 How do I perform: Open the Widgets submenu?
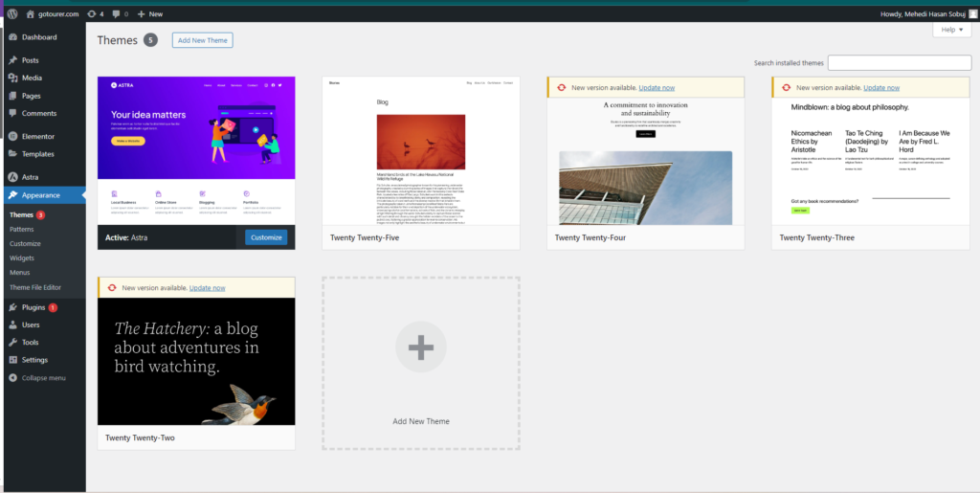coord(22,258)
